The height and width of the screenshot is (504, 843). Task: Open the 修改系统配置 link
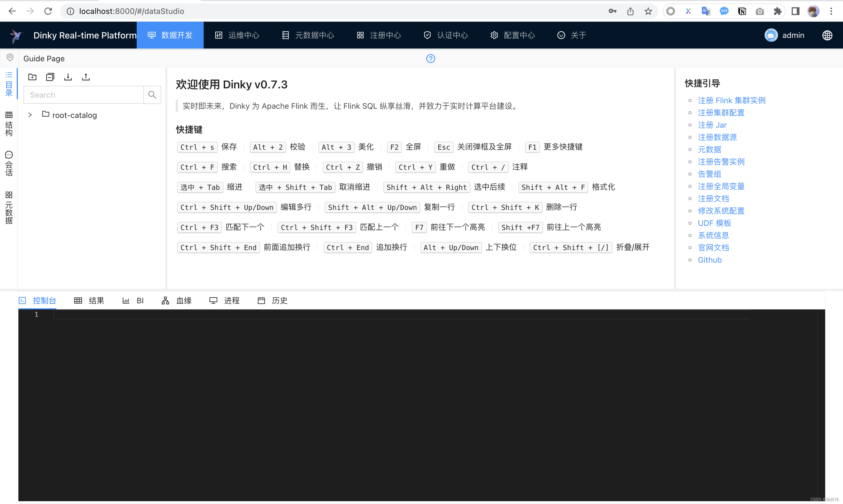click(721, 211)
